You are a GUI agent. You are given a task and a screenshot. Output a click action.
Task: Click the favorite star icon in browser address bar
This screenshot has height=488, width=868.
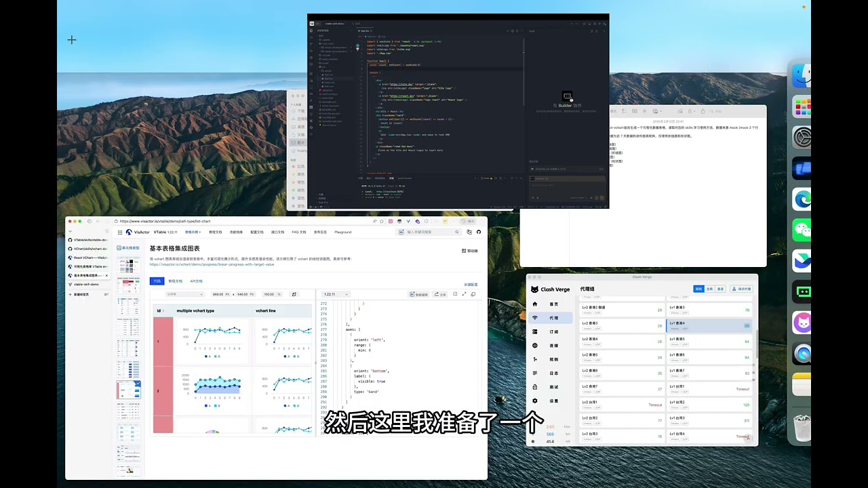382,221
